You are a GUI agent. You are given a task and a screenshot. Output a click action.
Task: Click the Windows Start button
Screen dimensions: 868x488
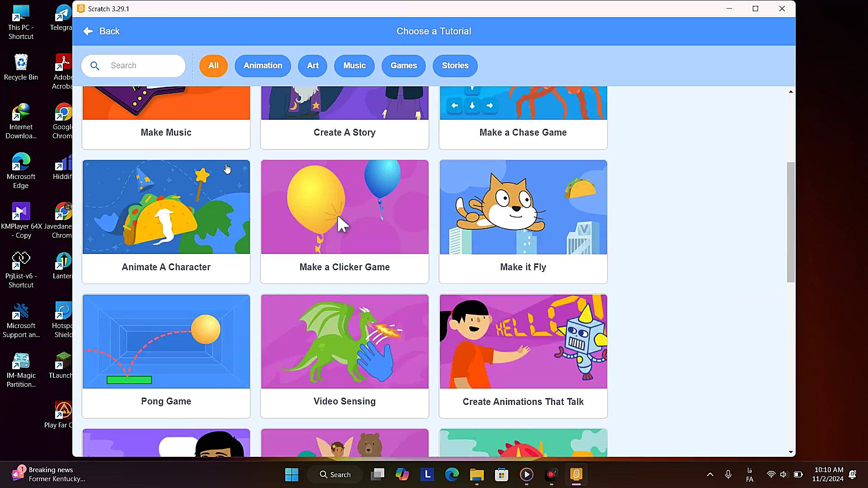click(292, 474)
